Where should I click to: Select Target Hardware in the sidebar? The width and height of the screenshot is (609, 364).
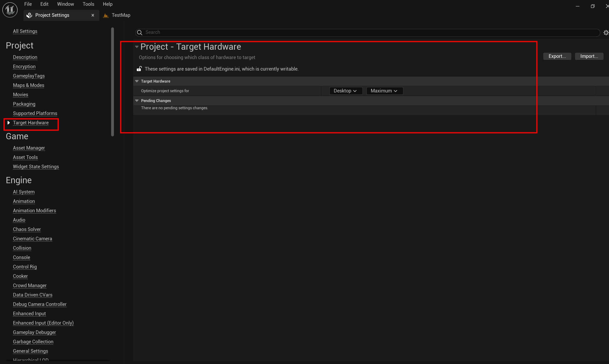(x=31, y=123)
